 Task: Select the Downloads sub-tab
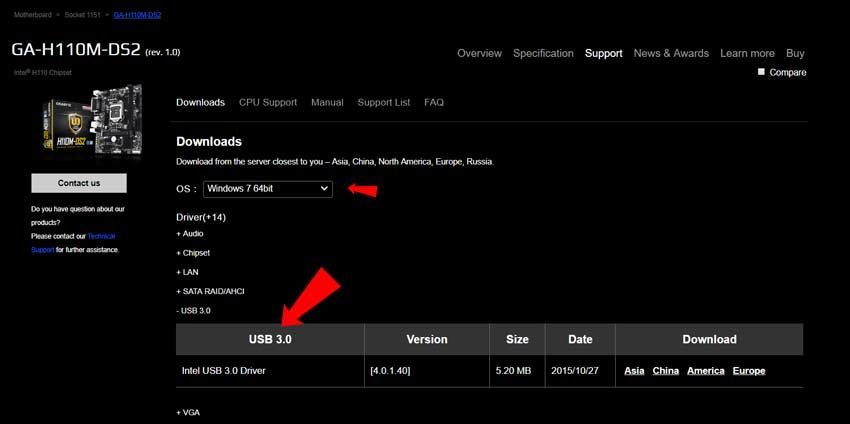coord(201,102)
